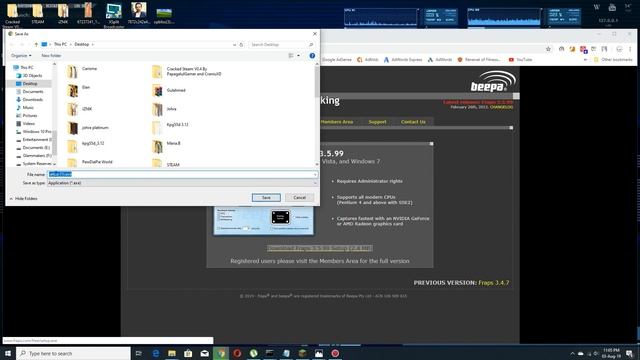Select Documents in navigation tree
This screenshot has height=360, width=640.
coord(33,91)
